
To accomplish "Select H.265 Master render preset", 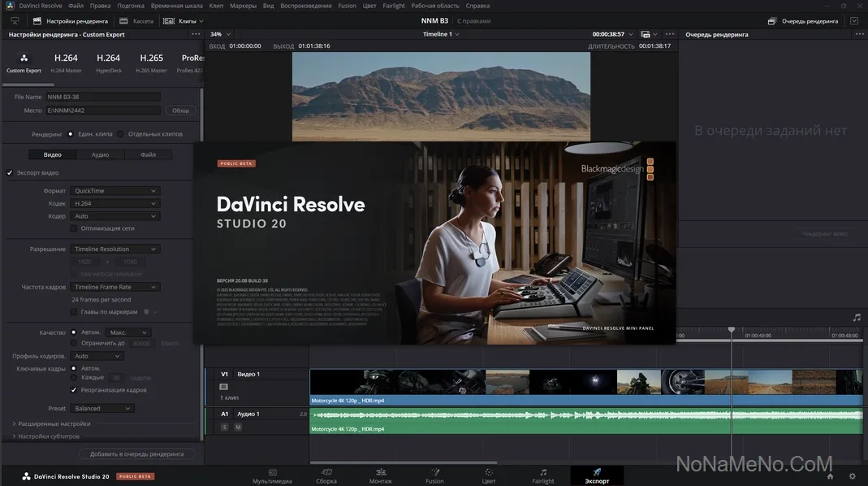I will click(151, 62).
